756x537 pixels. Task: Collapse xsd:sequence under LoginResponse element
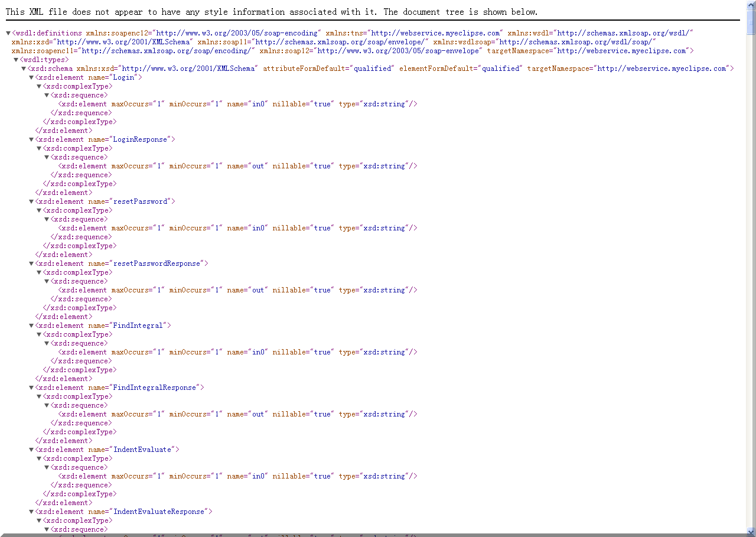click(47, 158)
